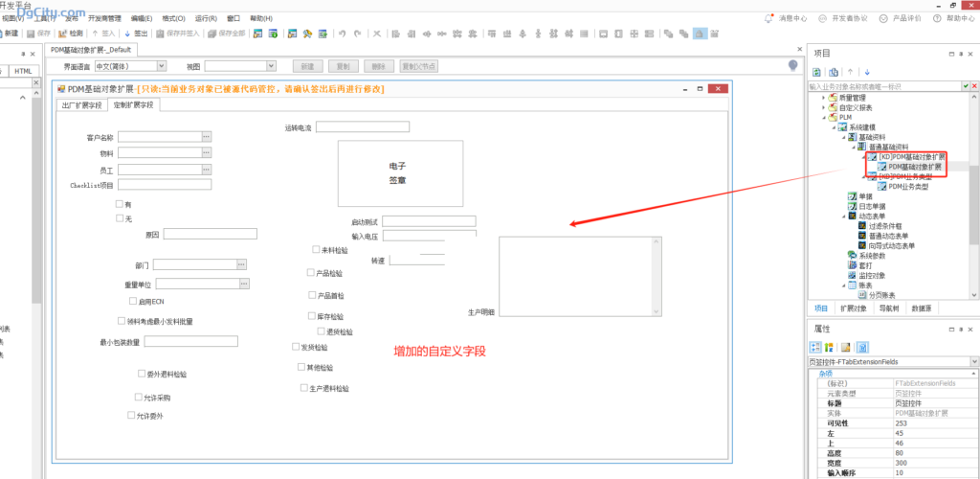Toggle 领料考虑最小发料批量 checkbox
This screenshot has width=980, height=479.
pyautogui.click(x=122, y=321)
